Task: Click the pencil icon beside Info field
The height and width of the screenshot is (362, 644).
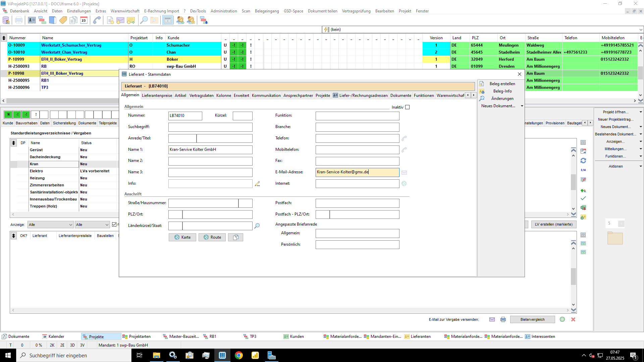Action: point(257,184)
